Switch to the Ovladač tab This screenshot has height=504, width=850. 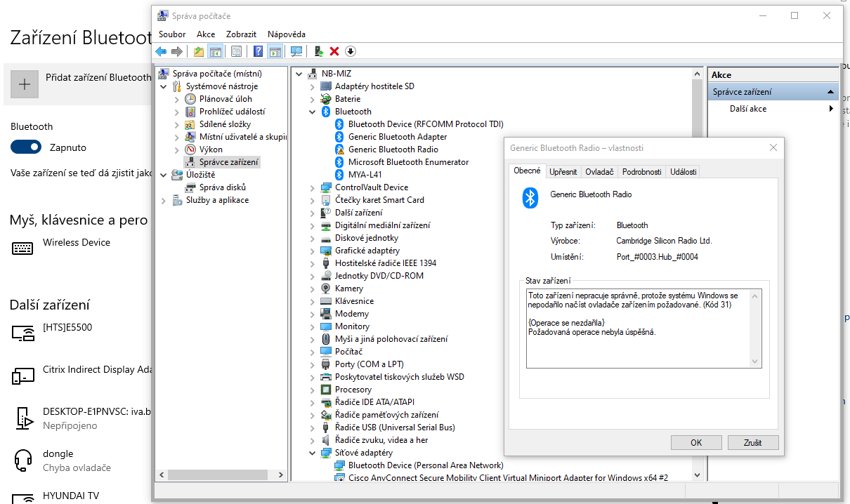[599, 172]
